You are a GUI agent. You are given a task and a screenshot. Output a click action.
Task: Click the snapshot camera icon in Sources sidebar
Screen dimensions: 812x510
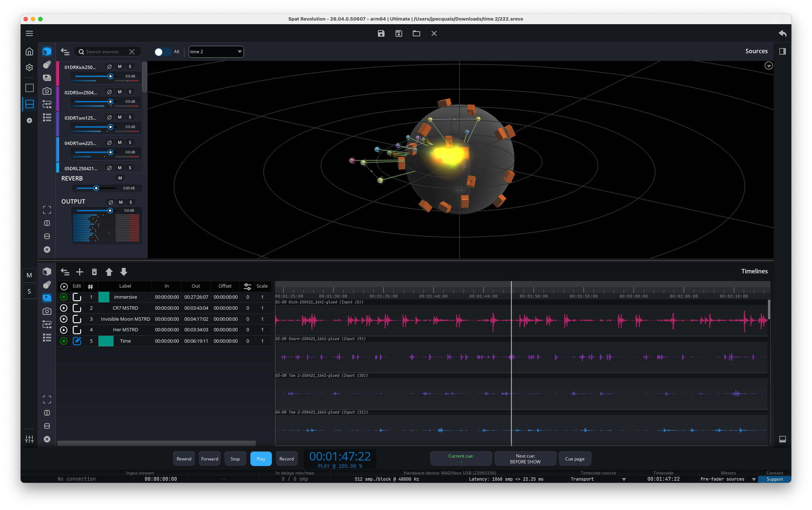[x=47, y=91]
